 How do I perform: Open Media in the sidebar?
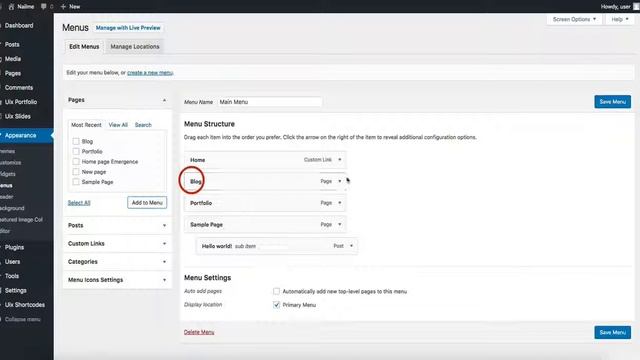(13, 59)
